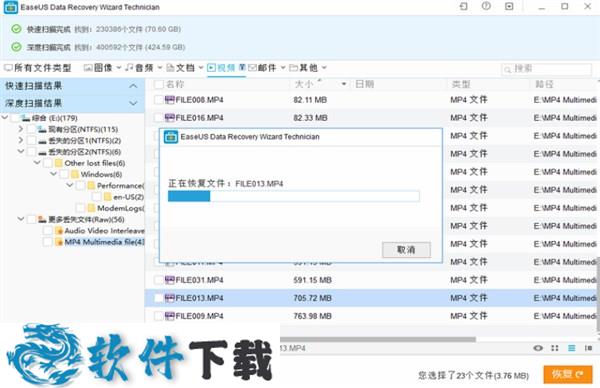Open the help question-mark icon in the title bar
The width and height of the screenshot is (600, 388).
pyautogui.click(x=486, y=6)
